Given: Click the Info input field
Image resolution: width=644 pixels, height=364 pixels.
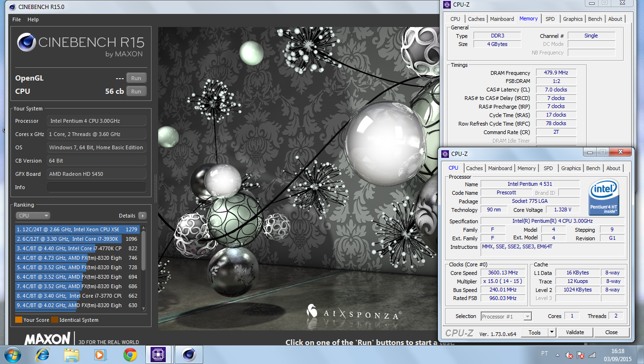Looking at the screenshot, I should tap(96, 187).
